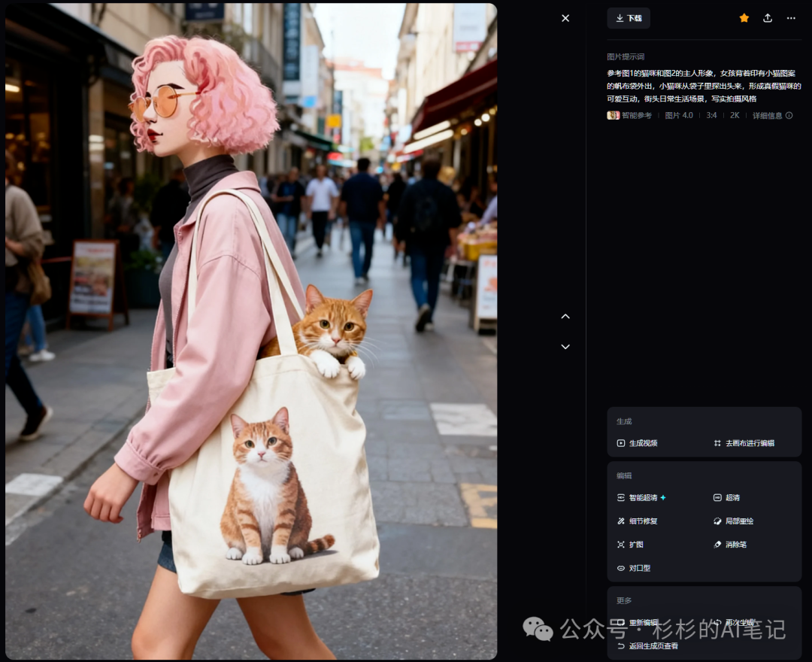
Task: Click the prompt text starting 参考图1的猫咪
Action: [704, 86]
